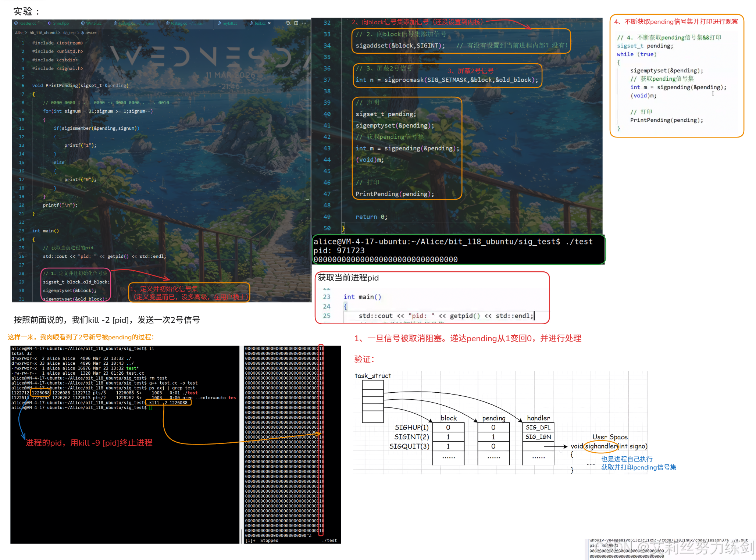Expand the Alice breadcrumb segment
Image resolution: width=756 pixels, height=560 pixels.
[19, 33]
